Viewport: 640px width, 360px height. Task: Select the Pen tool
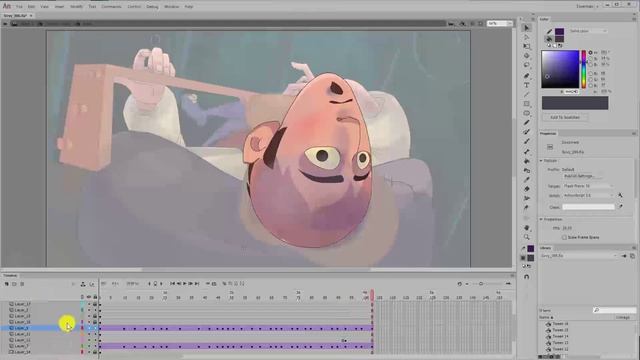click(x=527, y=76)
